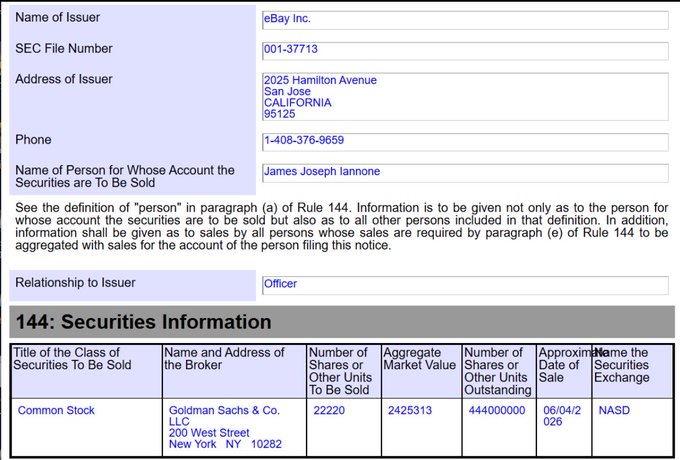Click the sale date 06/04/2026
This screenshot has height=460, width=680.
[x=562, y=416]
